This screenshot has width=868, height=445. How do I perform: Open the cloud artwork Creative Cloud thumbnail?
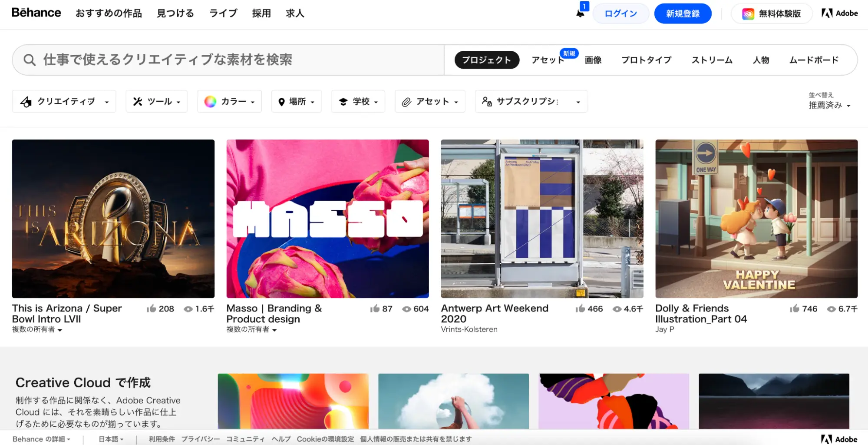pyautogui.click(x=453, y=401)
